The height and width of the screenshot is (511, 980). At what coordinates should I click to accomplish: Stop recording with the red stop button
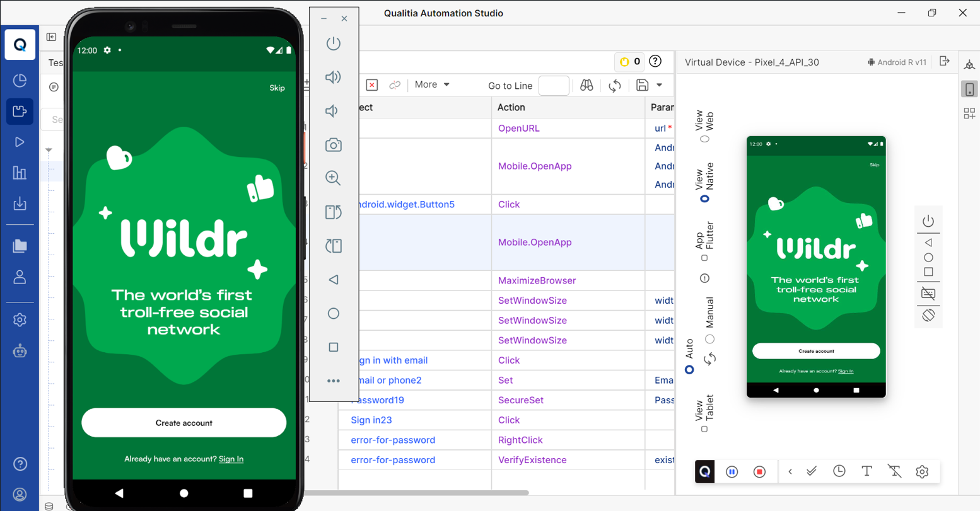click(x=760, y=471)
